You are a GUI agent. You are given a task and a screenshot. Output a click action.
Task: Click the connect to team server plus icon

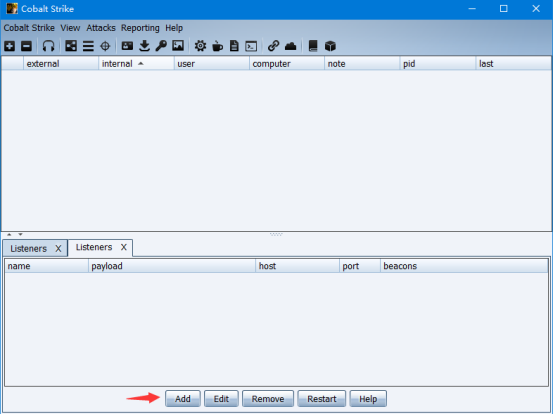point(10,46)
